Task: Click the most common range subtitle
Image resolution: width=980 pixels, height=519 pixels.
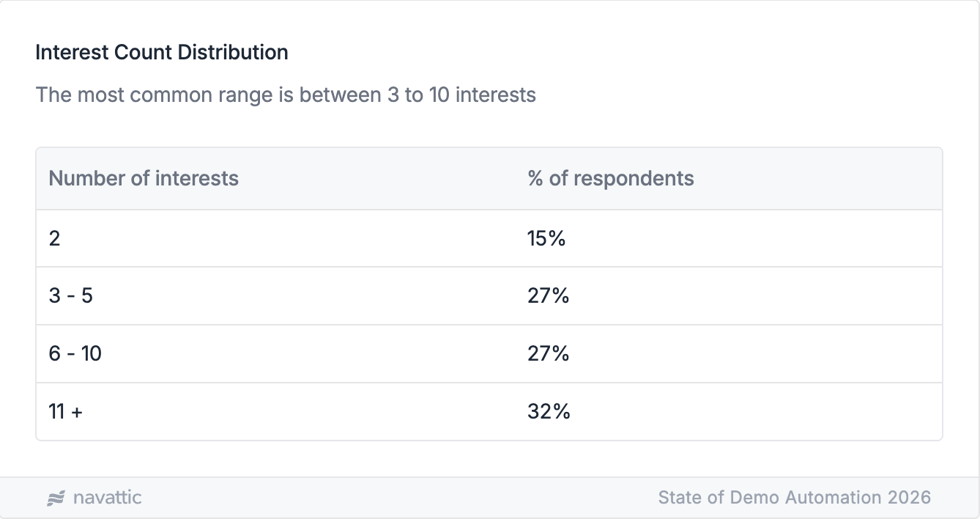Action: click(286, 95)
